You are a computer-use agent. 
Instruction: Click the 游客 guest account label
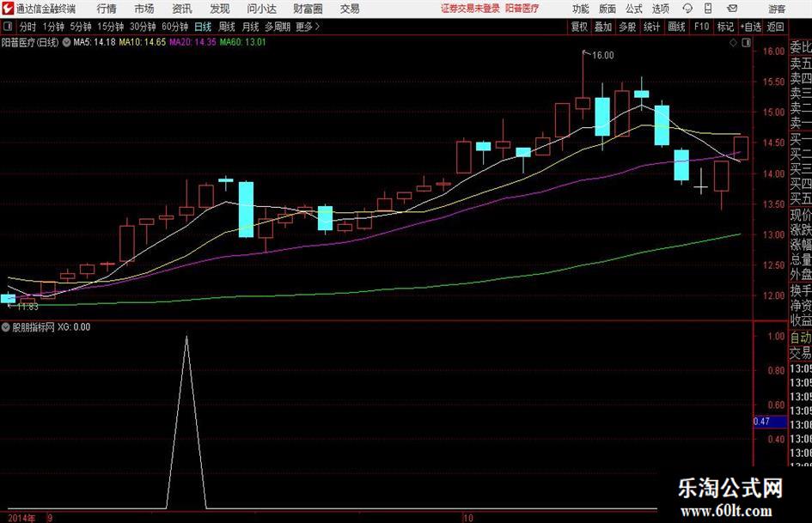point(777,9)
